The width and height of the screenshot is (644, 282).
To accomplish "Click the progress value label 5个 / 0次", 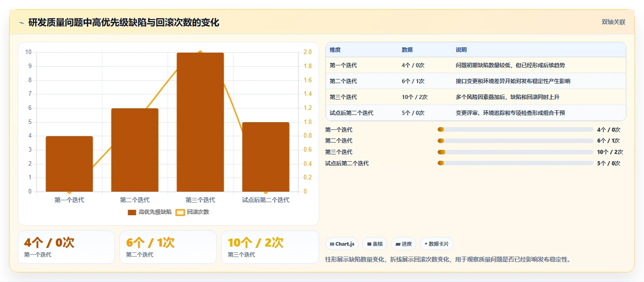I will pos(609,163).
